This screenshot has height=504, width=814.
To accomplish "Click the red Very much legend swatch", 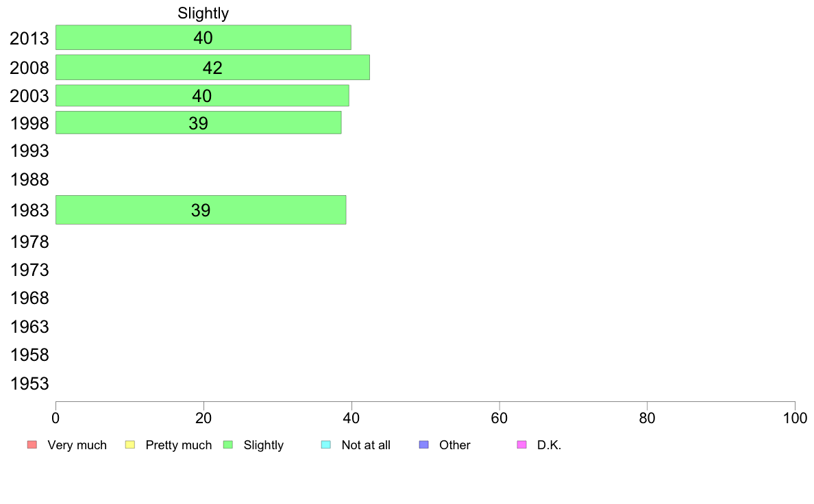I will pos(32,445).
